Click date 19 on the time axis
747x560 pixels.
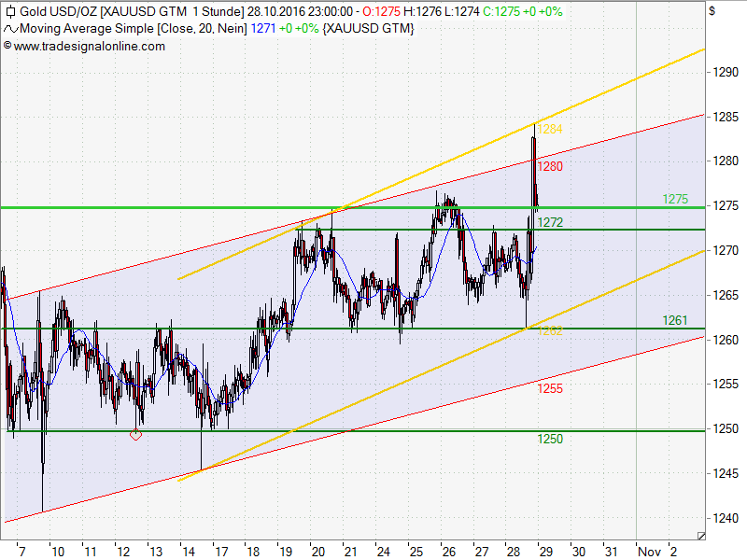click(x=286, y=552)
